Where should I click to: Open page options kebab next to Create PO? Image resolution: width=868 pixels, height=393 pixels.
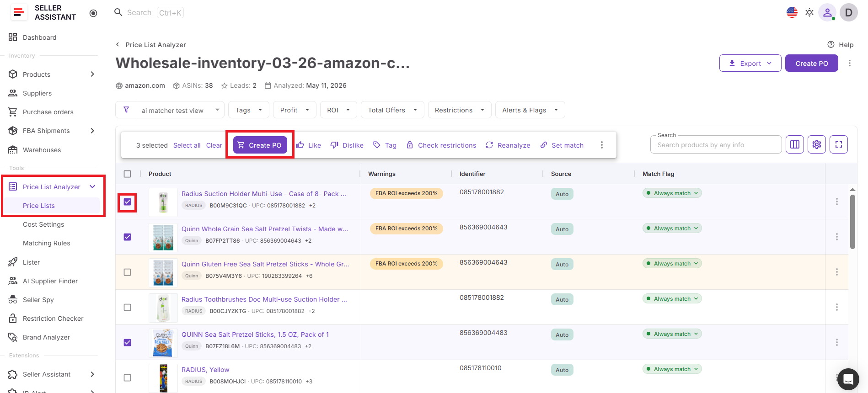click(x=850, y=63)
